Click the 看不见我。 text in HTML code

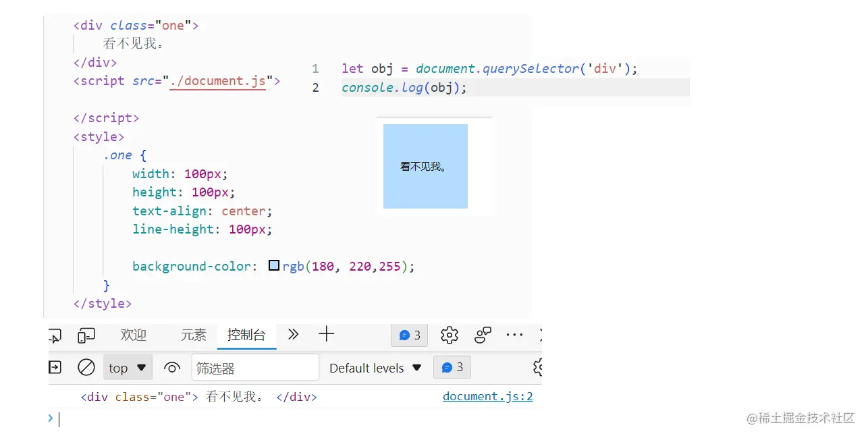pos(134,44)
